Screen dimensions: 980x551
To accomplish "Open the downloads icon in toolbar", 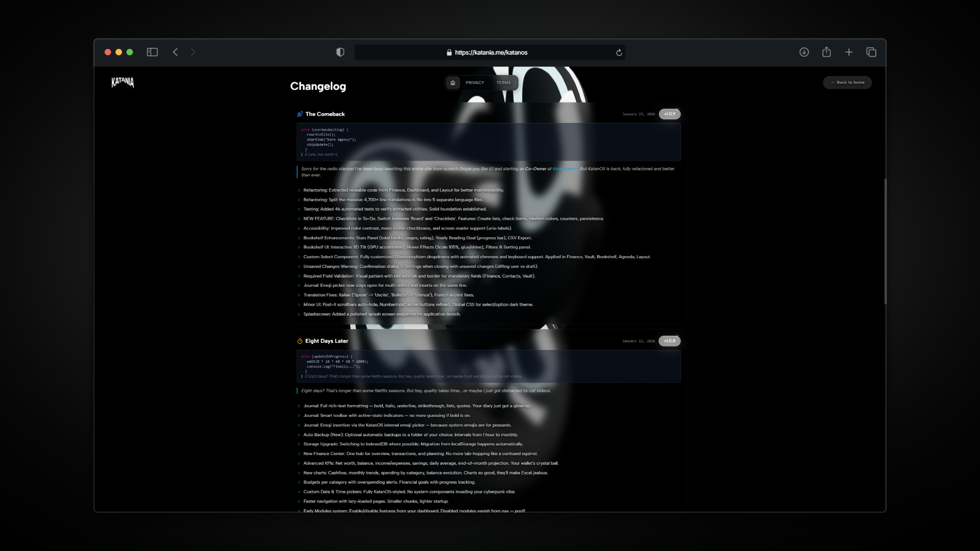I will point(804,52).
